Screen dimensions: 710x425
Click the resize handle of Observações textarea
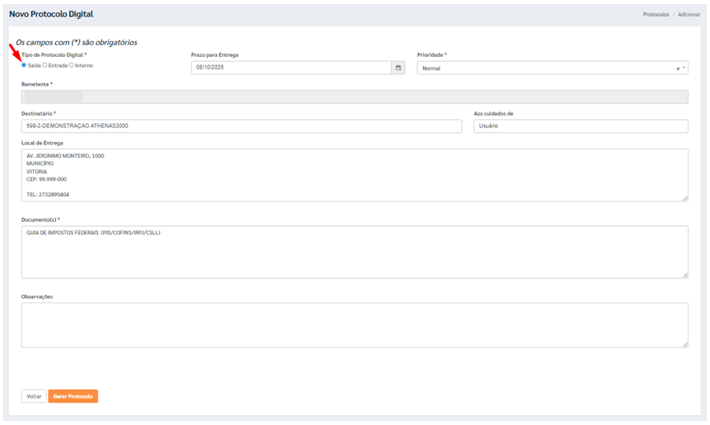tap(685, 344)
